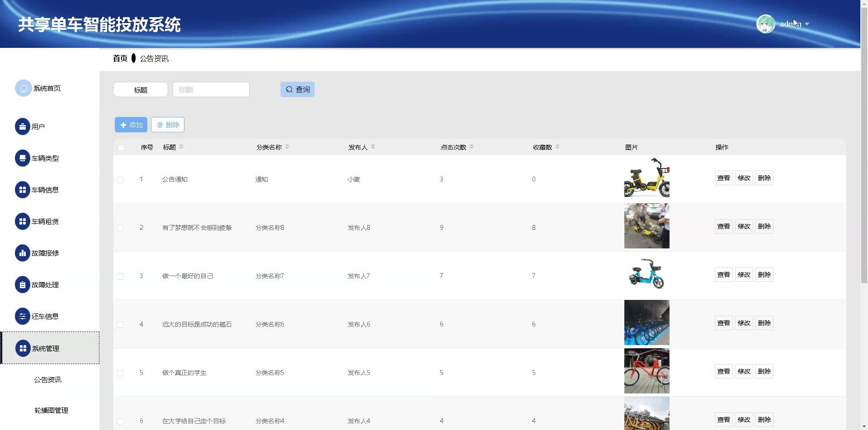Open 车辆信息 via its grid icon

(22, 190)
